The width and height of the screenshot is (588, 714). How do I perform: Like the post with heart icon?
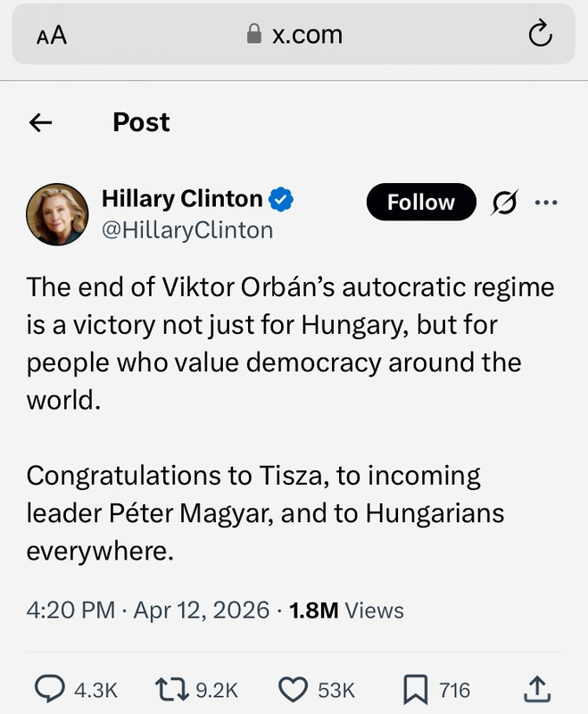[x=293, y=689]
